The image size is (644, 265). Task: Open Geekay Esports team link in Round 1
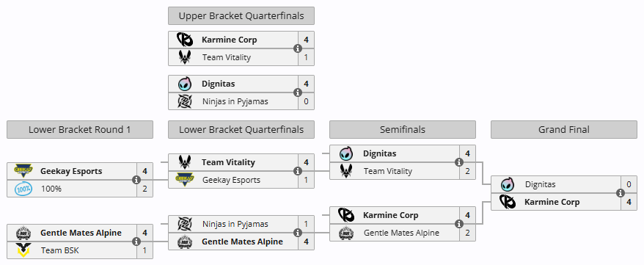coord(71,171)
